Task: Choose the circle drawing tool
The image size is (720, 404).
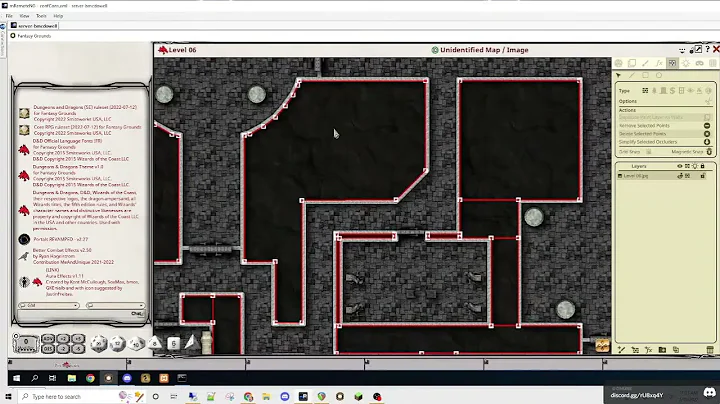Action: [659, 75]
